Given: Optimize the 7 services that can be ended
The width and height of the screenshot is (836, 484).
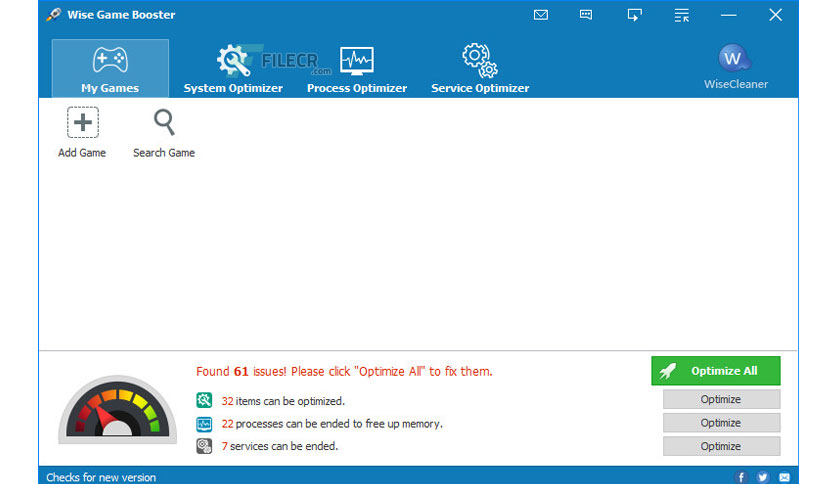Looking at the screenshot, I should point(721,446).
